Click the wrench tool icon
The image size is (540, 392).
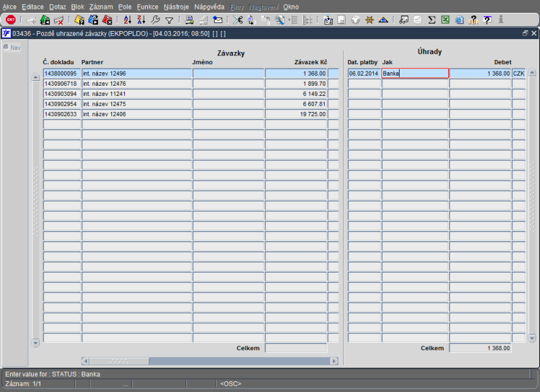coord(155,20)
